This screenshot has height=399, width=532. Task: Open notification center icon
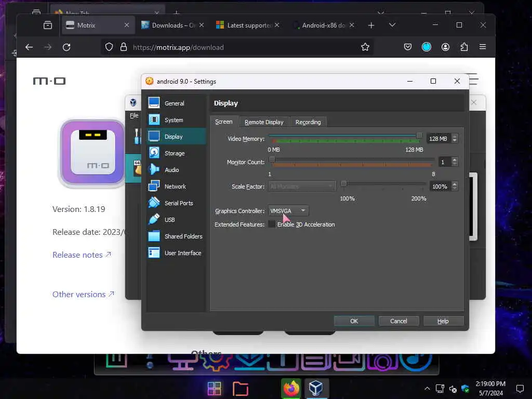click(x=520, y=389)
